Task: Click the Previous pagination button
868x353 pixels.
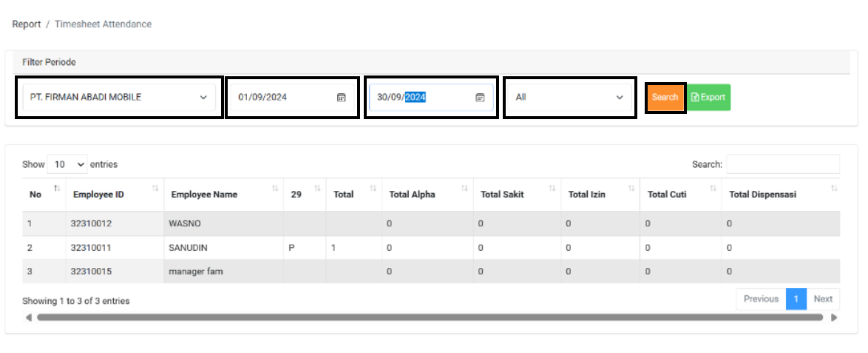Action: (x=761, y=299)
